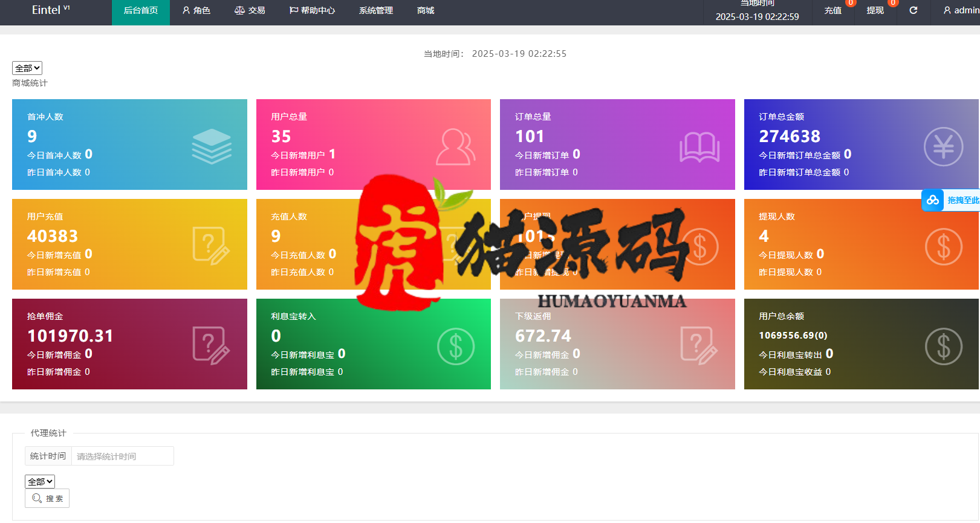
Task: Click the 昨日充值人数 line
Action: [x=302, y=272]
